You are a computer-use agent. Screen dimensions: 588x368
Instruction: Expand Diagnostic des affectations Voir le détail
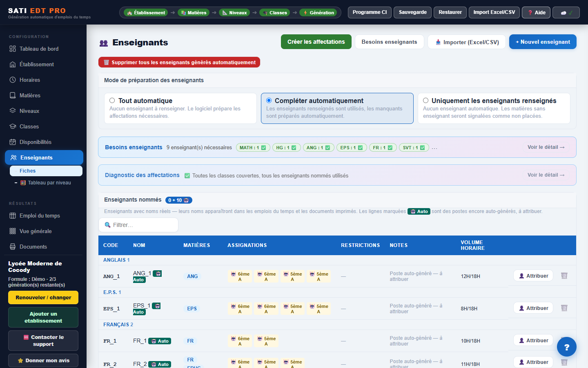[x=546, y=175]
